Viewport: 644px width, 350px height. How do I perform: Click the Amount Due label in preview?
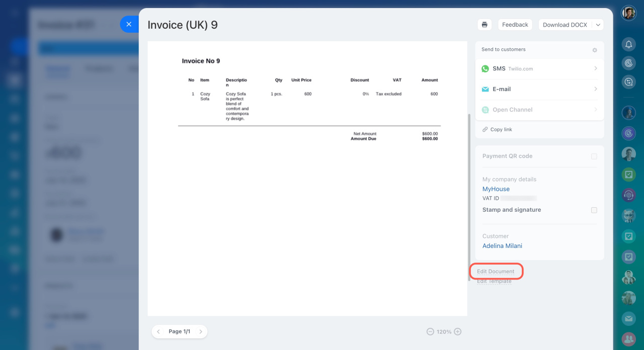pos(363,139)
